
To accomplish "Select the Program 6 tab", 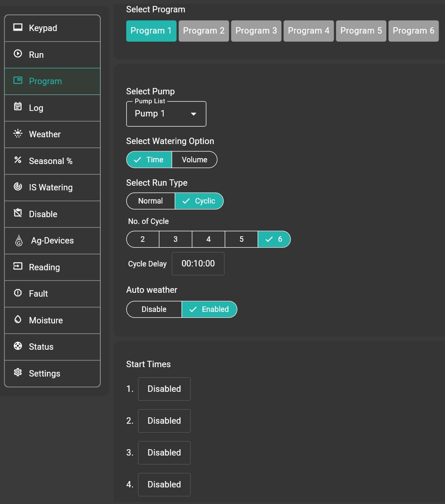I will coord(413,31).
